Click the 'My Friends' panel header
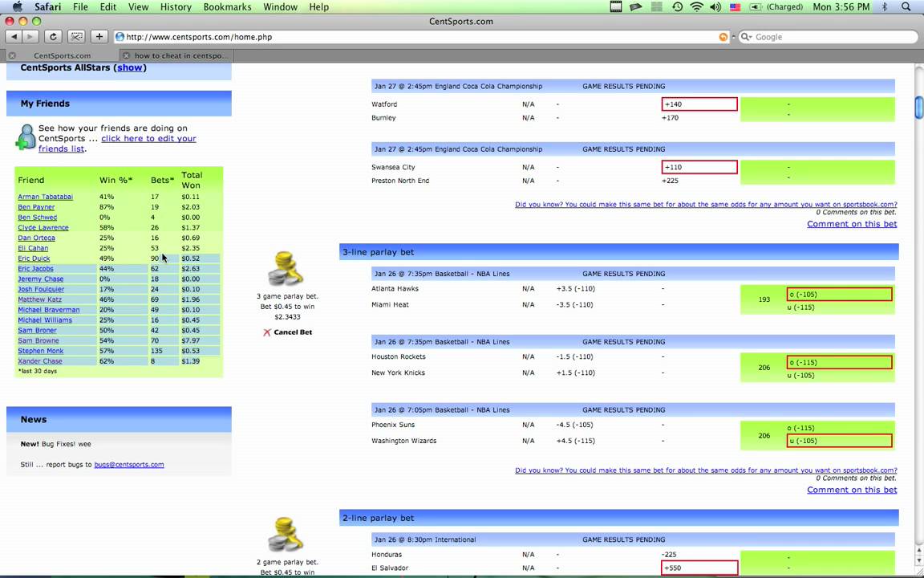Screen dimensions: 924x578 pos(119,104)
